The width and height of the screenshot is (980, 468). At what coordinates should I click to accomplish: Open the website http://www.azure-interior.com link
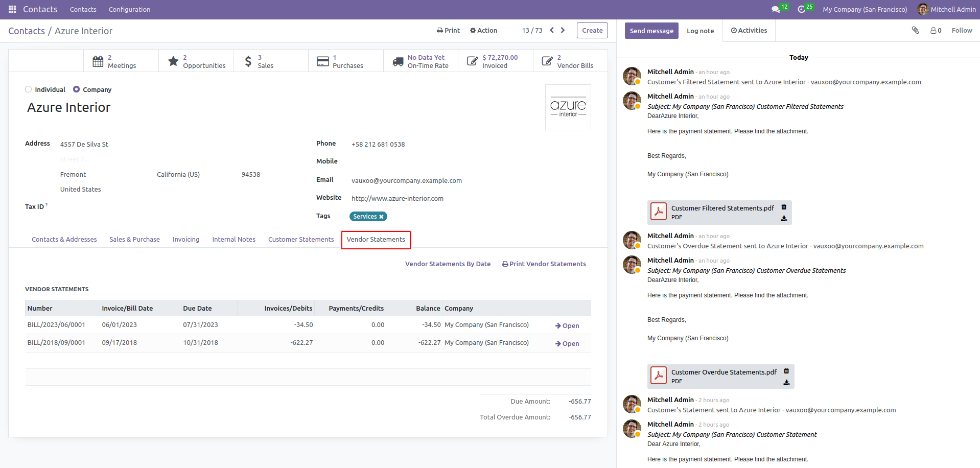398,198
